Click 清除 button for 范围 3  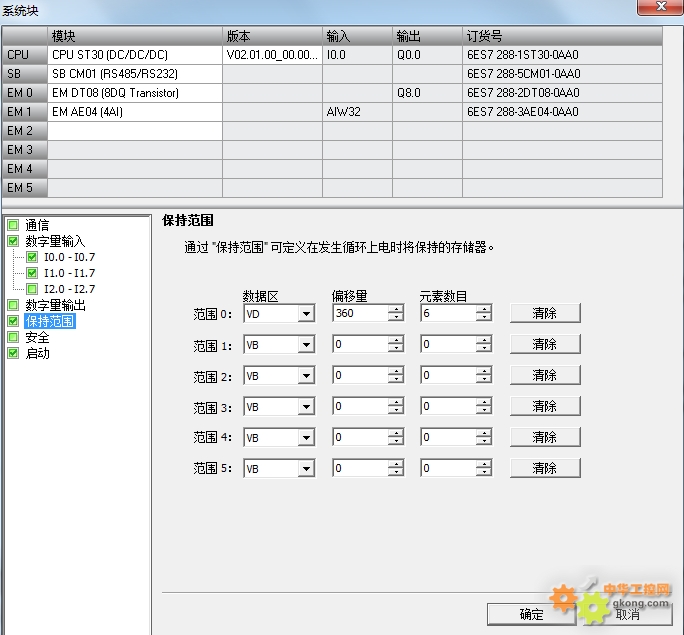544,407
